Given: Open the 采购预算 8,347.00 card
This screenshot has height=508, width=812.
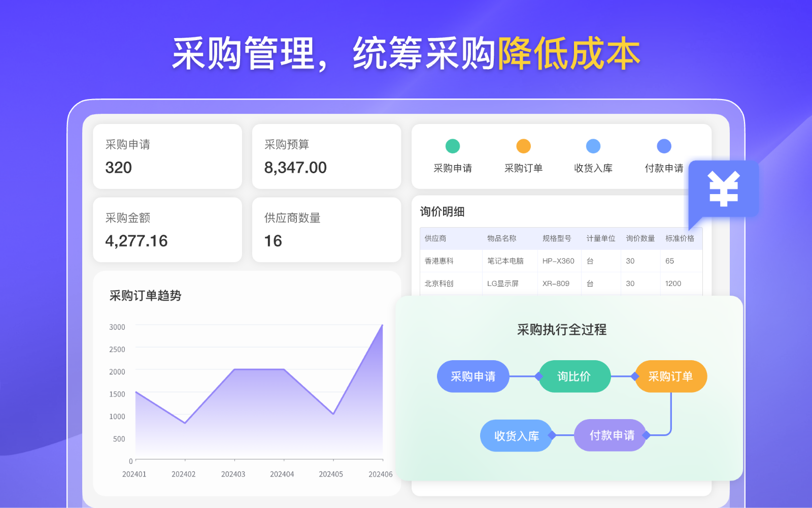Looking at the screenshot, I should coord(326,156).
